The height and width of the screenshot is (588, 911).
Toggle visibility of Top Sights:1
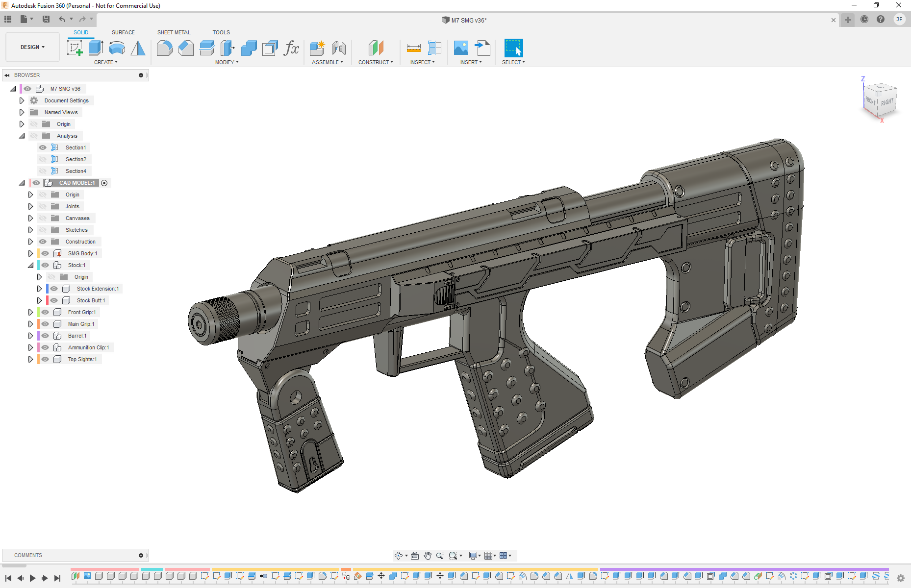click(45, 359)
